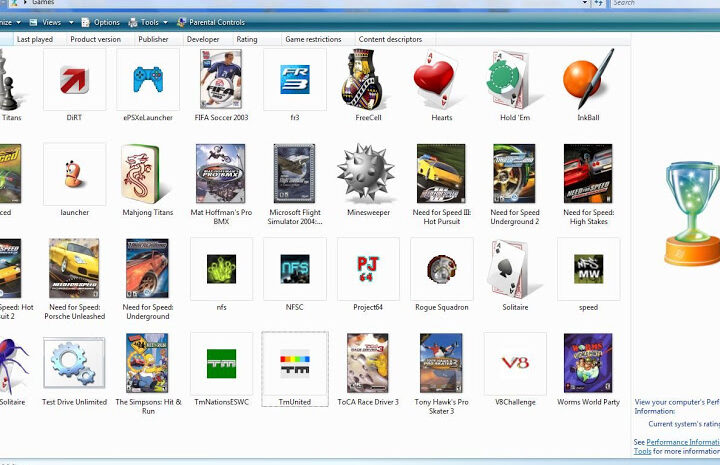The height and width of the screenshot is (465, 720).
Task: Click the "TmUnited" label text
Action: [x=295, y=402]
